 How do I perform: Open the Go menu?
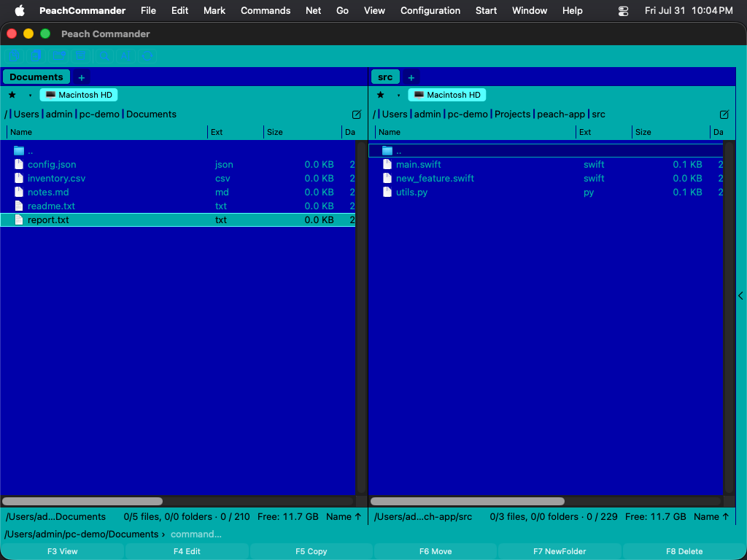coord(342,10)
